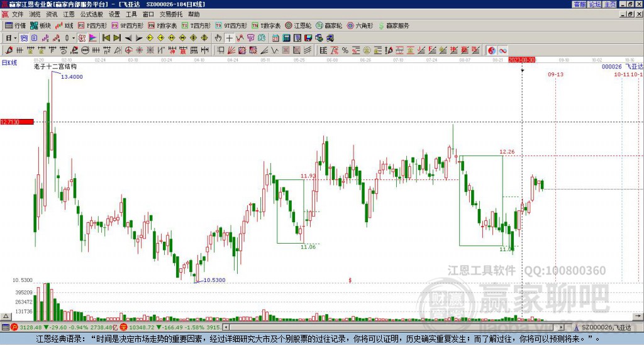Open the P数字表 number table

pyautogui.click(x=162, y=25)
